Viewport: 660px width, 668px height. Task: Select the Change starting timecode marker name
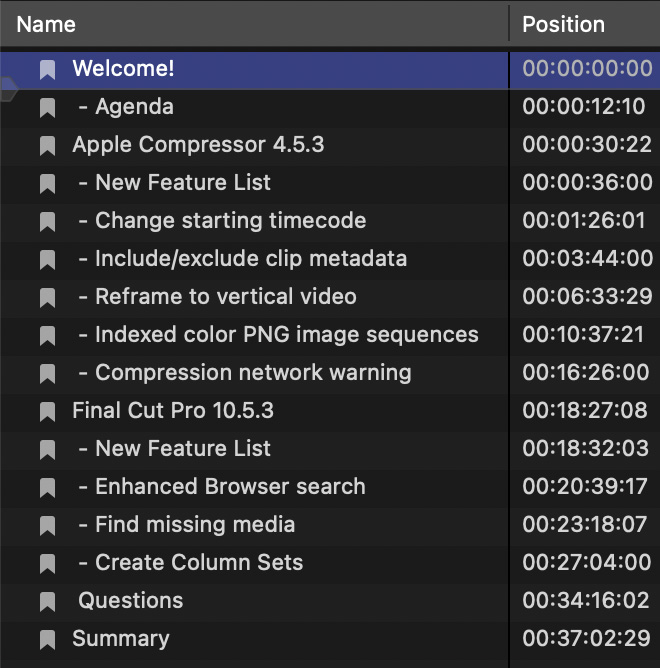point(222,221)
